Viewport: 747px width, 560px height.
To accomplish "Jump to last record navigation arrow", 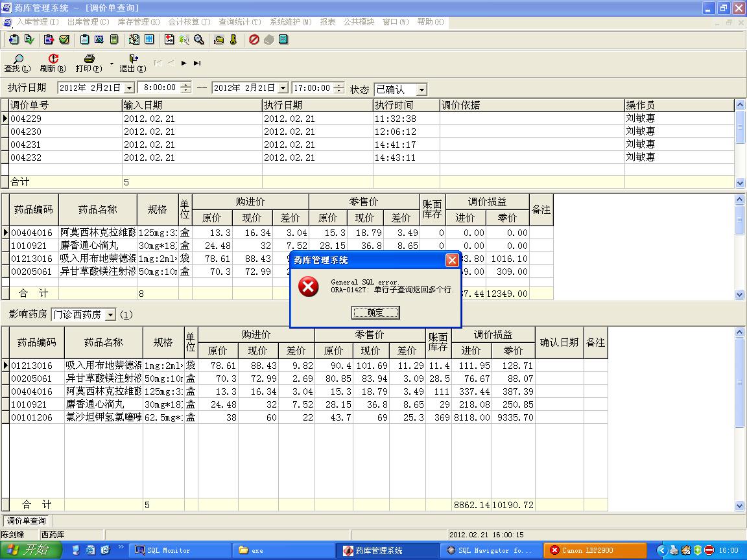I will point(197,64).
